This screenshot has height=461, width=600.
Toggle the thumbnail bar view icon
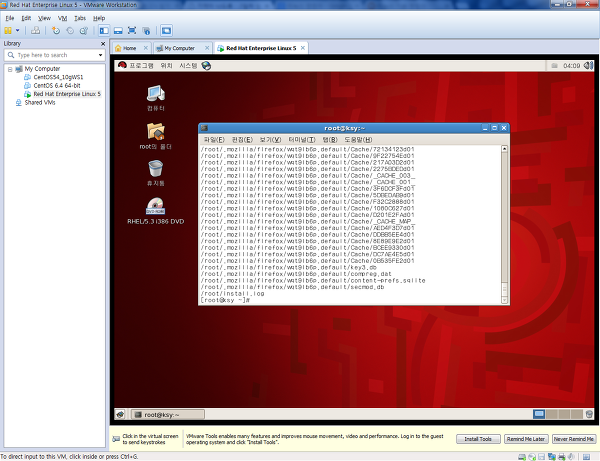point(118,31)
